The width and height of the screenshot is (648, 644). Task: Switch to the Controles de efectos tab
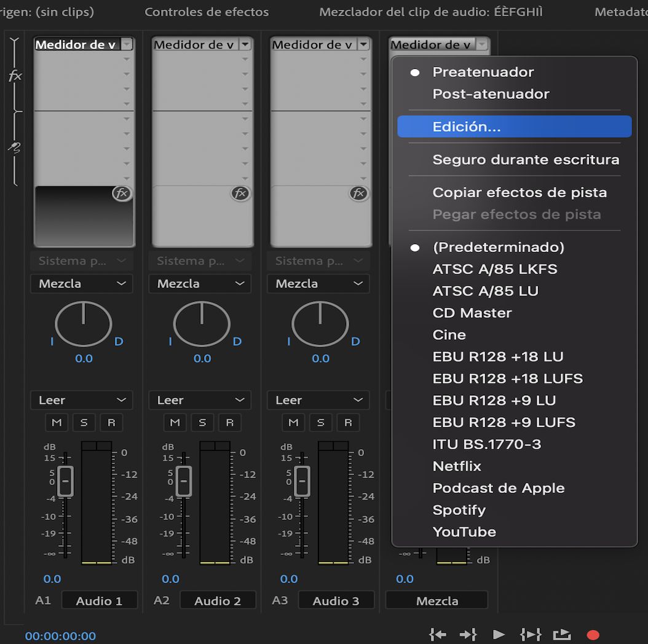coord(206,12)
